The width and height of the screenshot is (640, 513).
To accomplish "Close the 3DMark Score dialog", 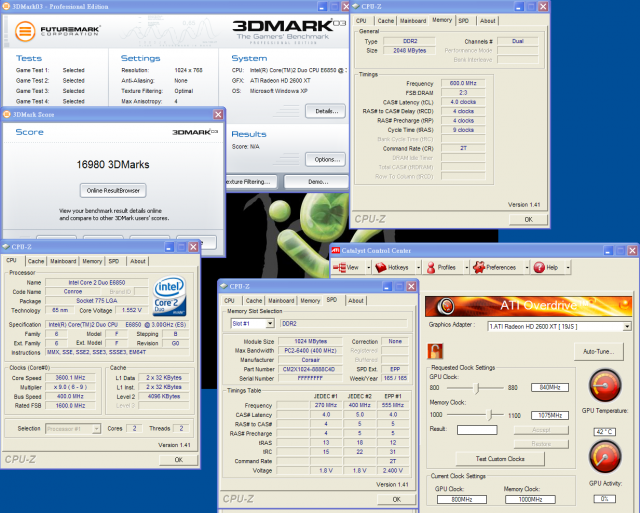I will click(218, 115).
